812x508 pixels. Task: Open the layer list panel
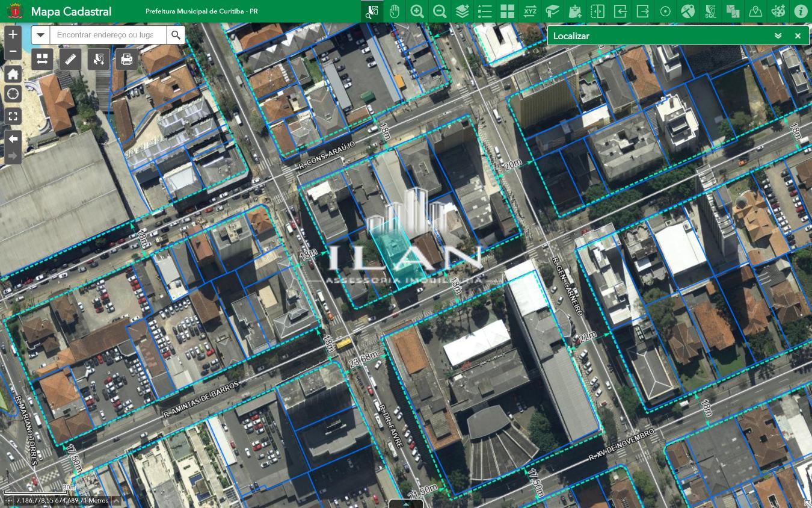(x=485, y=11)
